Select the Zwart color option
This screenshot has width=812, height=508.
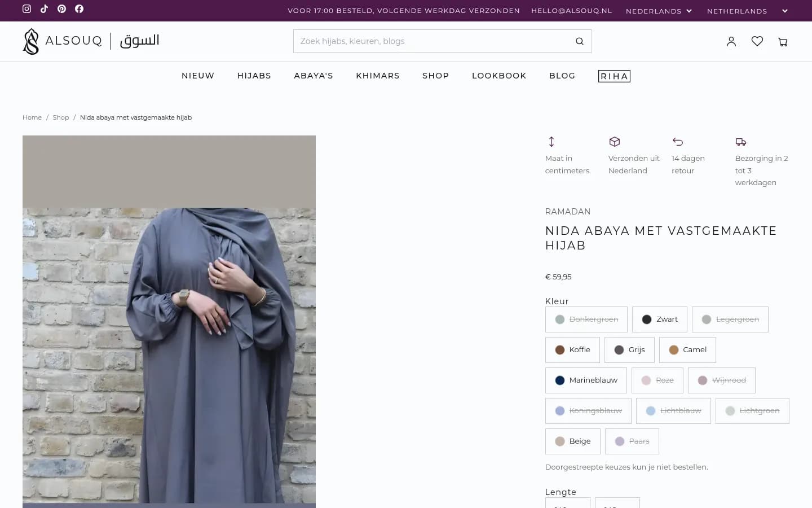660,319
